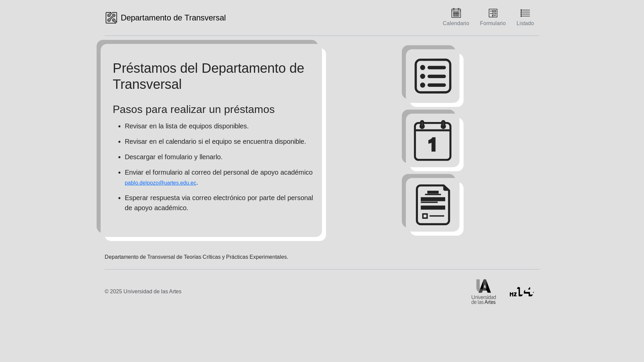This screenshot has width=644, height=362.
Task: Email pablo.delpozo@uartes.edu.ec link
Action: (x=160, y=183)
